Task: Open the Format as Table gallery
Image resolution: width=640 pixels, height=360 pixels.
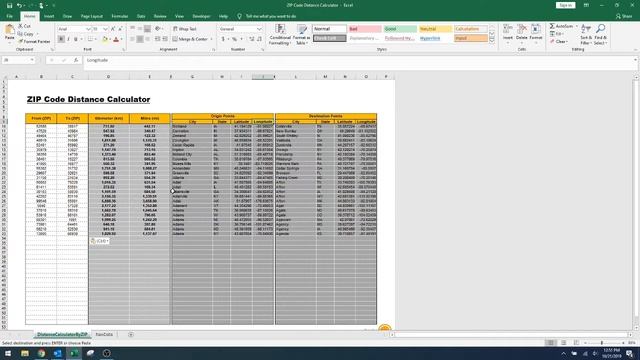Action: [302, 34]
